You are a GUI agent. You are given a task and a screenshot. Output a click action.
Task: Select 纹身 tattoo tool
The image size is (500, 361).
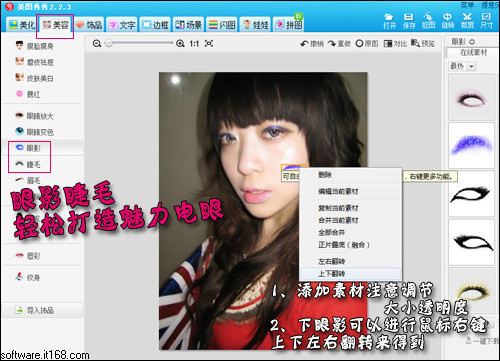click(28, 277)
